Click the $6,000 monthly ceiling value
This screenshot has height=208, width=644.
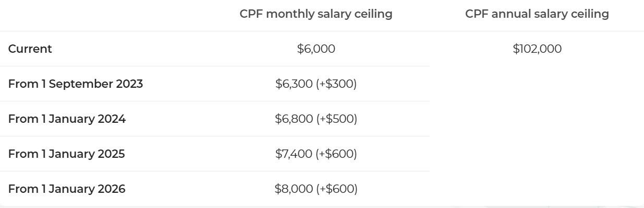tap(316, 49)
